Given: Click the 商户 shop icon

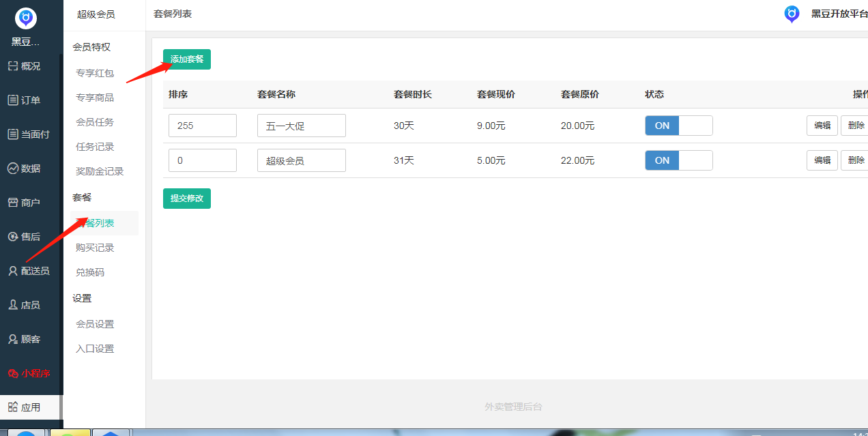Looking at the screenshot, I should coord(12,203).
